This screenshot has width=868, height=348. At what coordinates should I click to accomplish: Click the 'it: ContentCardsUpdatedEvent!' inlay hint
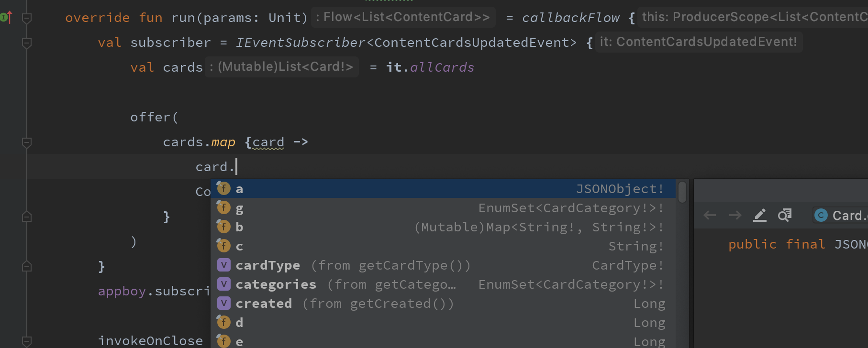tap(698, 41)
